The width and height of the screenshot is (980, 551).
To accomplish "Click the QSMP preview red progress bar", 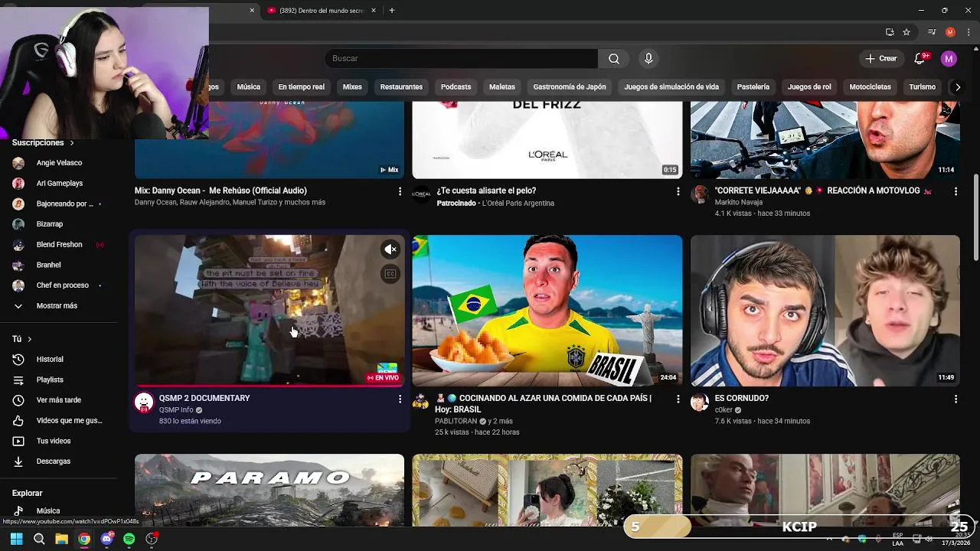I will tap(269, 386).
